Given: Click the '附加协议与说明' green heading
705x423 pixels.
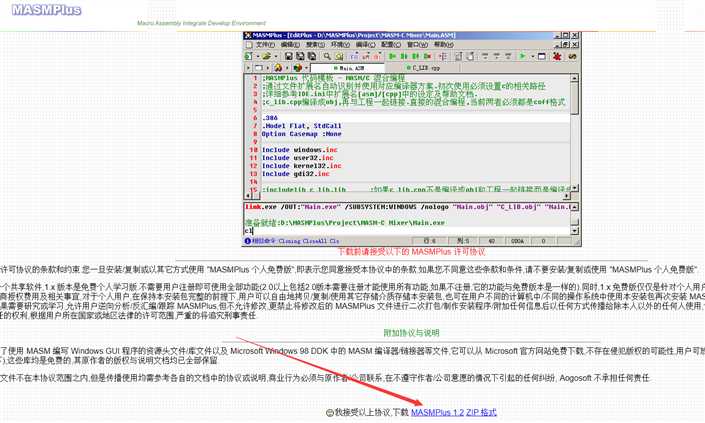Looking at the screenshot, I should 411,333.
